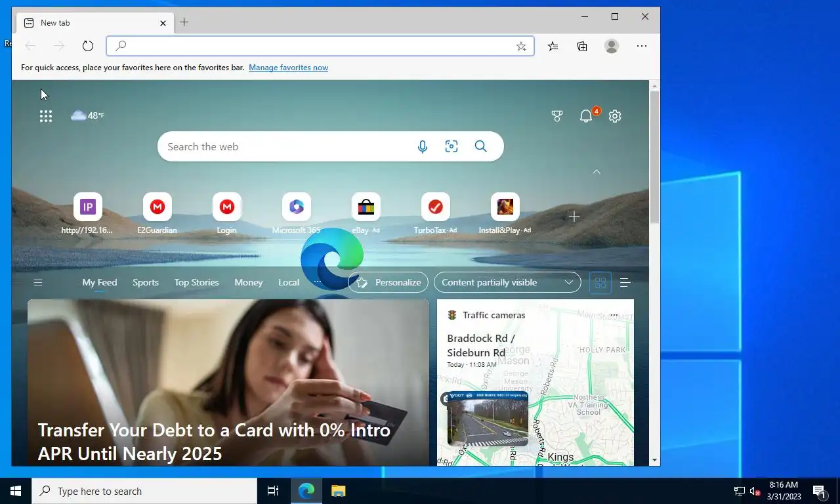This screenshot has height=504, width=840.
Task: Close the New tab tab
Action: (163, 23)
